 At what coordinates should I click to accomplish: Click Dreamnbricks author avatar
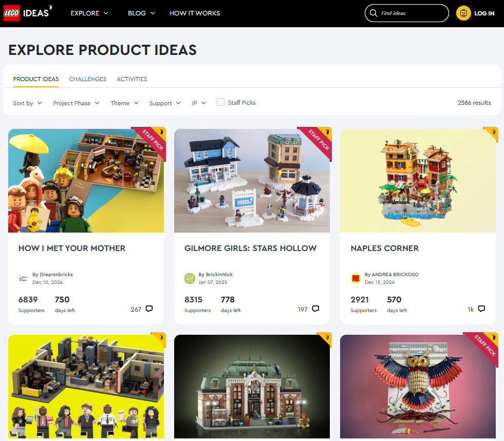(x=24, y=278)
